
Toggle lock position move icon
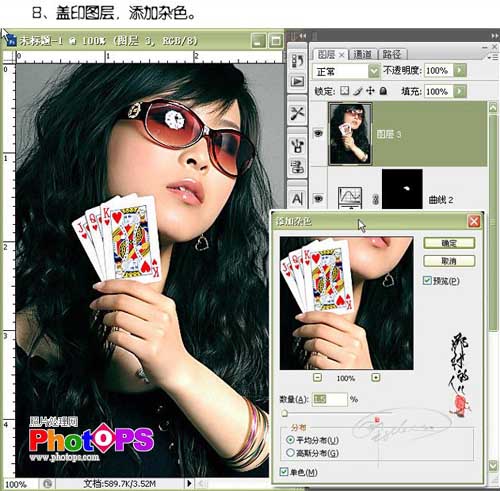(370, 91)
